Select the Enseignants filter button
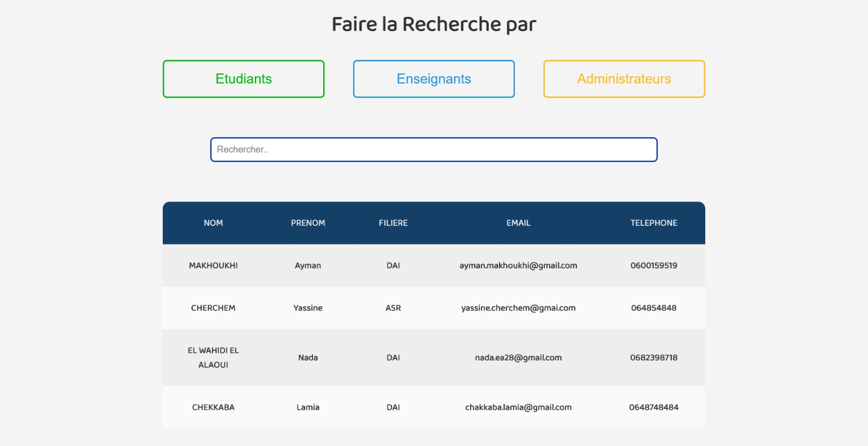This screenshot has height=446, width=868. point(433,79)
